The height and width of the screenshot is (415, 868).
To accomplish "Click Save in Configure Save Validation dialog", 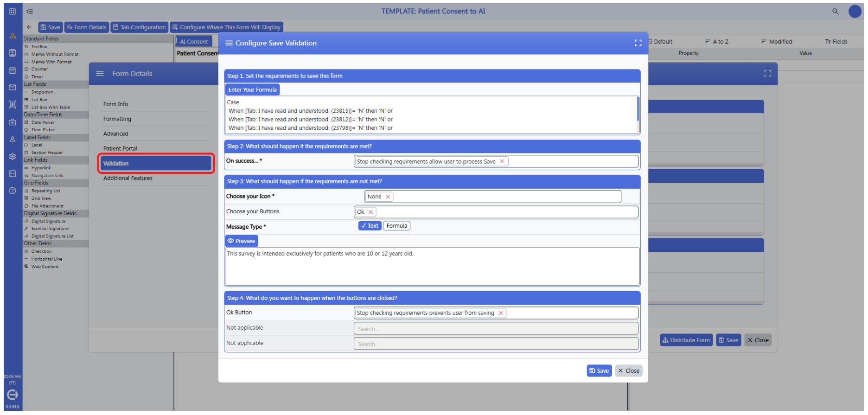I will point(599,370).
